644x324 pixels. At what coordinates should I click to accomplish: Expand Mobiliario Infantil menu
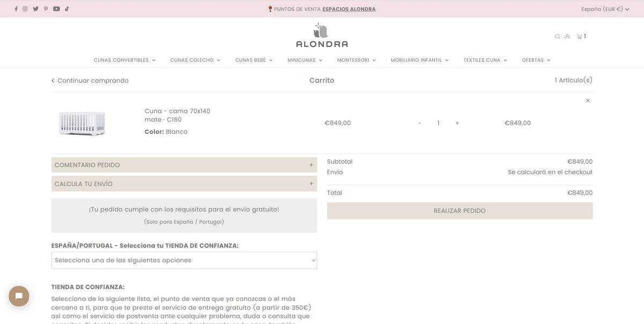(420, 60)
